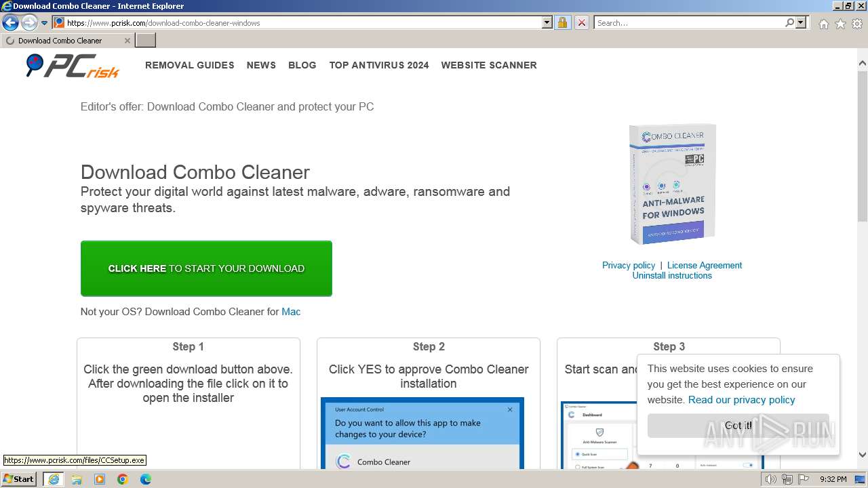
Task: Click the security lock icon
Action: tap(562, 22)
